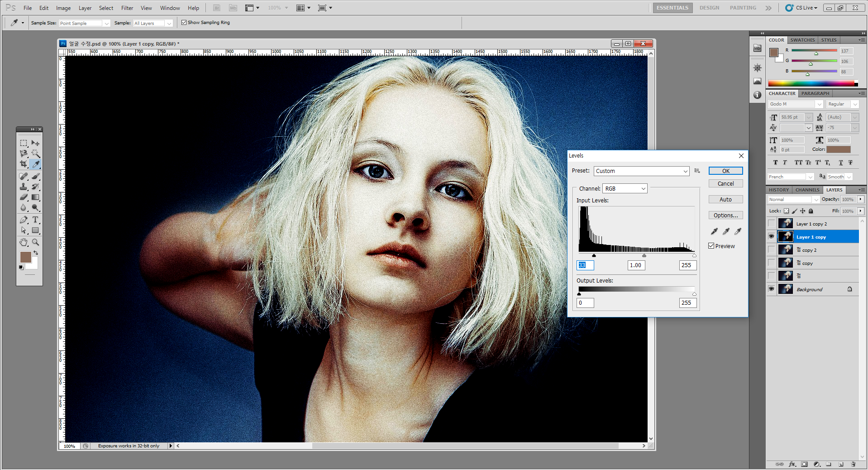Uncheck the Preview checkbox in Levels

click(x=711, y=246)
